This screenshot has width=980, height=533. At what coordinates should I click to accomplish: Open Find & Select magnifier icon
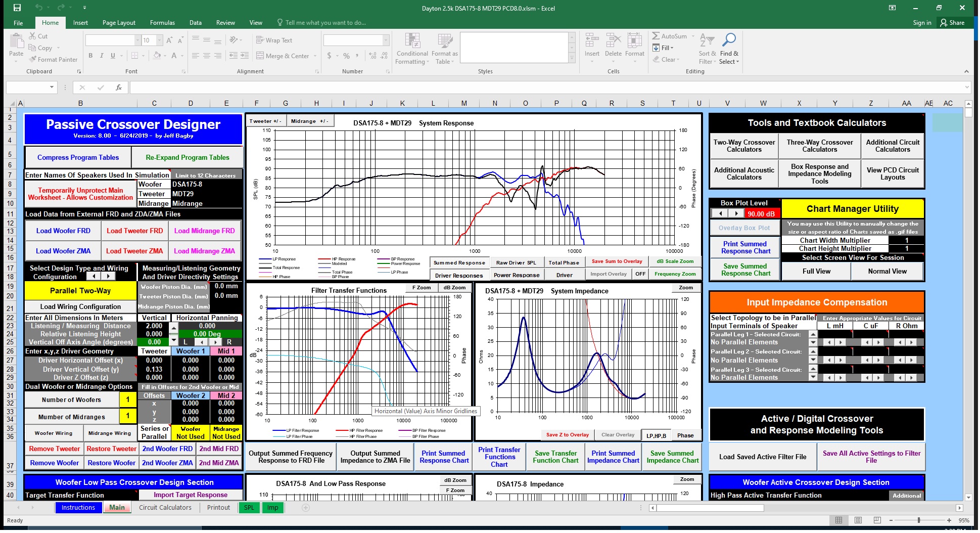coord(729,40)
